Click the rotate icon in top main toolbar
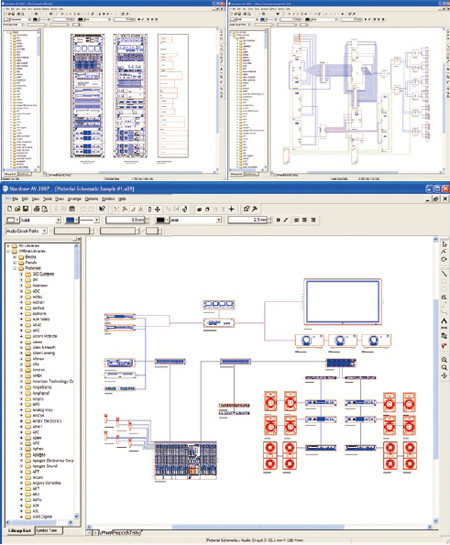450x545 pixels. pyautogui.click(x=185, y=209)
